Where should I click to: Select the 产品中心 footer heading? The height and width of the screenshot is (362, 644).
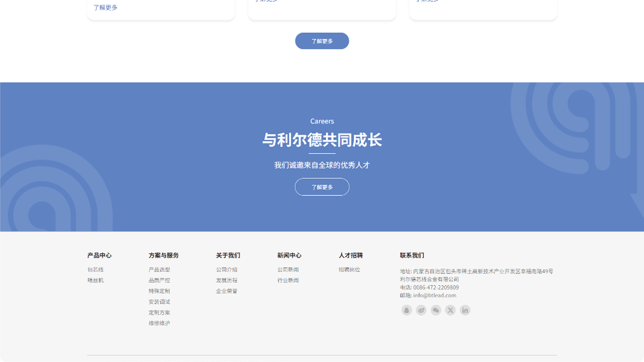pyautogui.click(x=99, y=255)
